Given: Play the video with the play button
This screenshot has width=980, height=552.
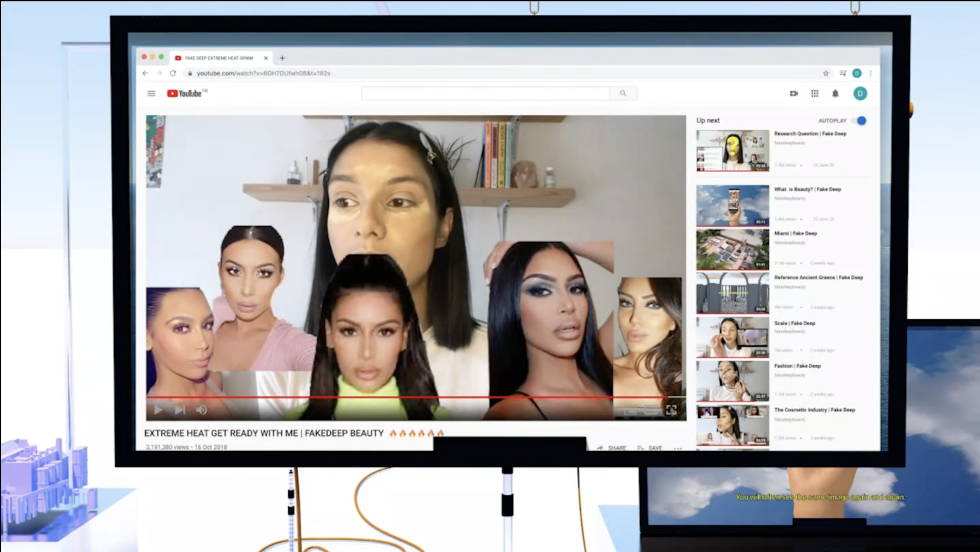Looking at the screenshot, I should click(158, 410).
